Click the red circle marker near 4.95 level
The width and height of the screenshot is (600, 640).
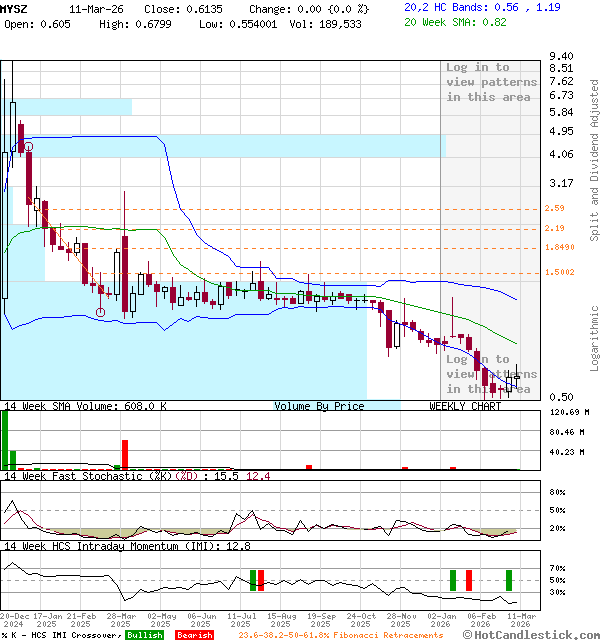point(28,147)
